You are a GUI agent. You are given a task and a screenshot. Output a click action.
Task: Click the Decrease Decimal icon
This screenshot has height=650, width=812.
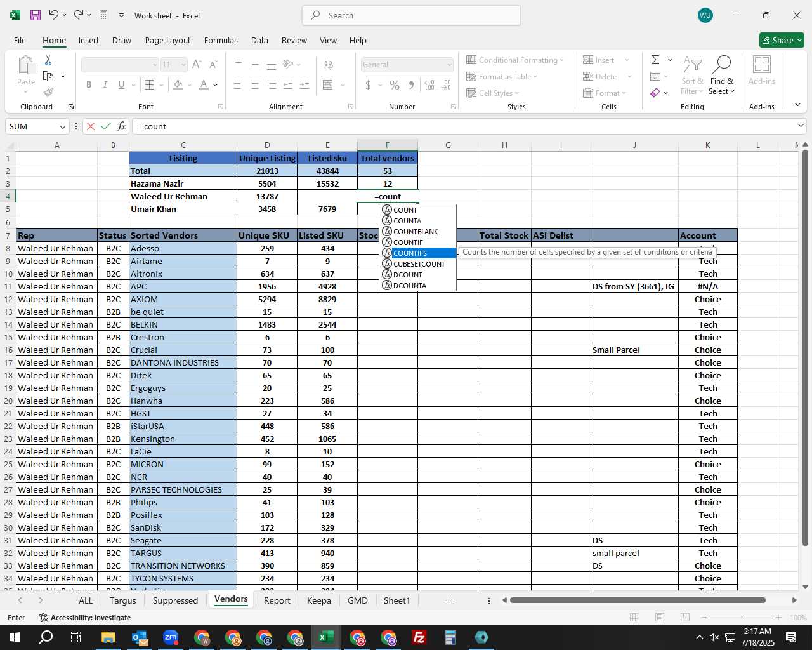pyautogui.click(x=446, y=84)
